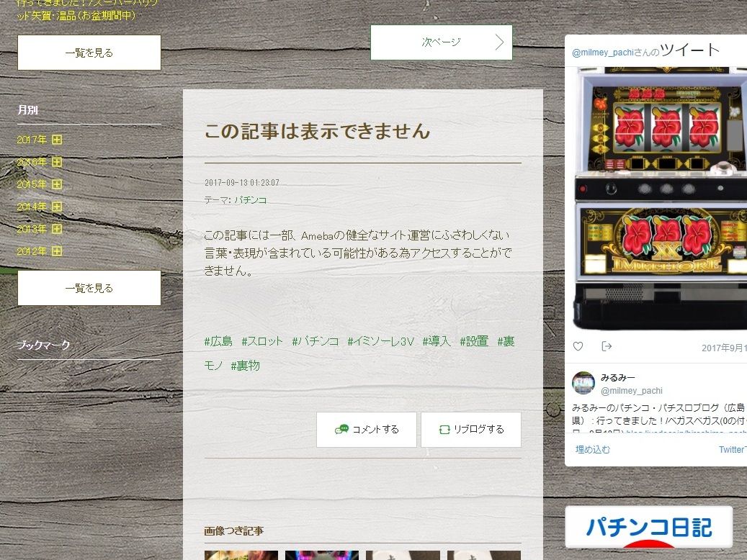Open @milmey_pachi link in the tweet widget header
This screenshot has width=747, height=560.
tap(603, 53)
